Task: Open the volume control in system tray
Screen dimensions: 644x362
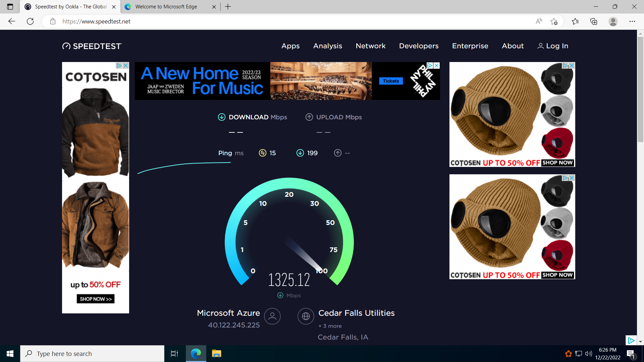Action: [x=589, y=354]
